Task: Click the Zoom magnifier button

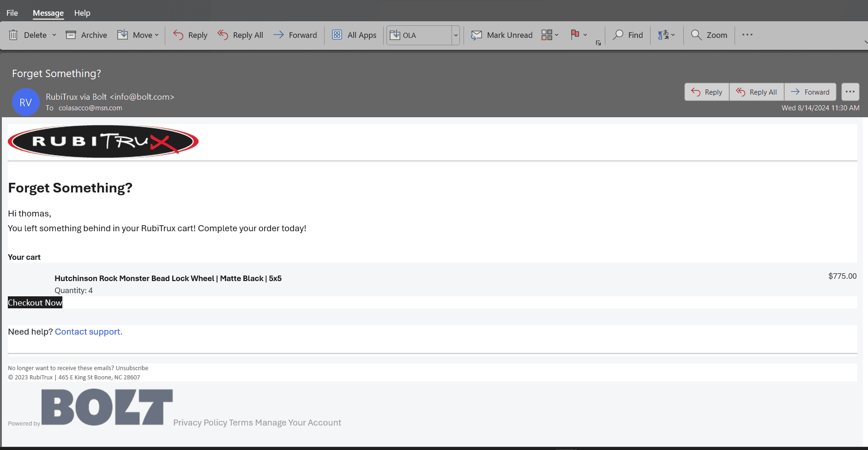Action: coord(709,35)
